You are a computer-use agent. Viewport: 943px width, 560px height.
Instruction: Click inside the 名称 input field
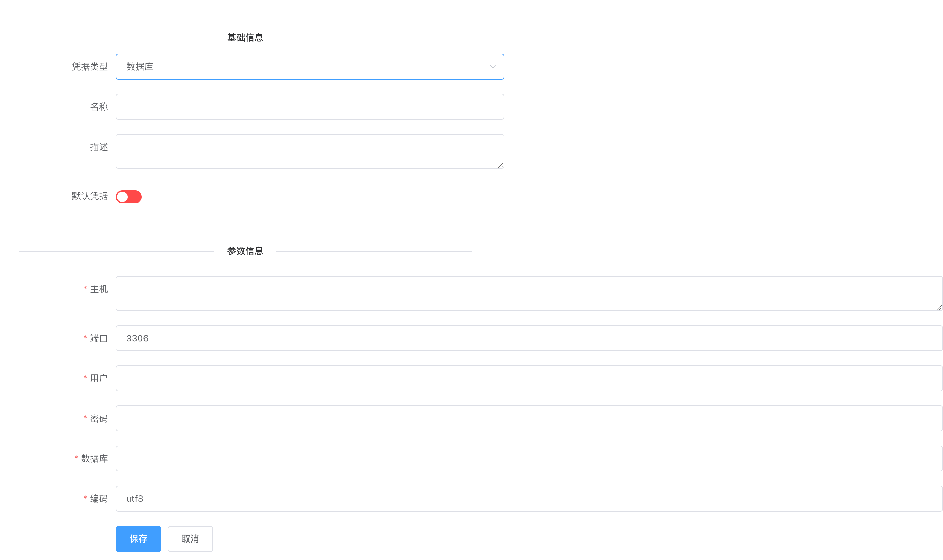click(309, 106)
